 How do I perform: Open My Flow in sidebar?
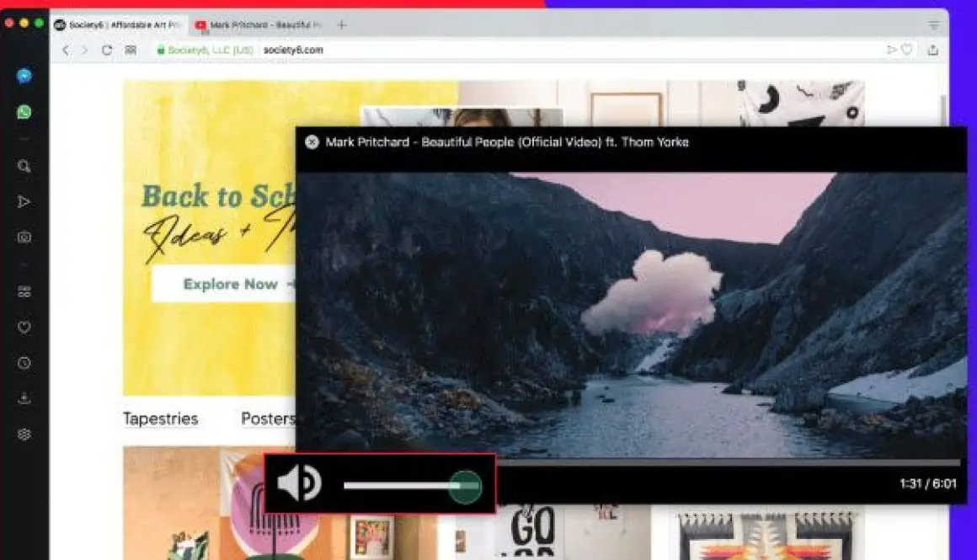[x=24, y=201]
